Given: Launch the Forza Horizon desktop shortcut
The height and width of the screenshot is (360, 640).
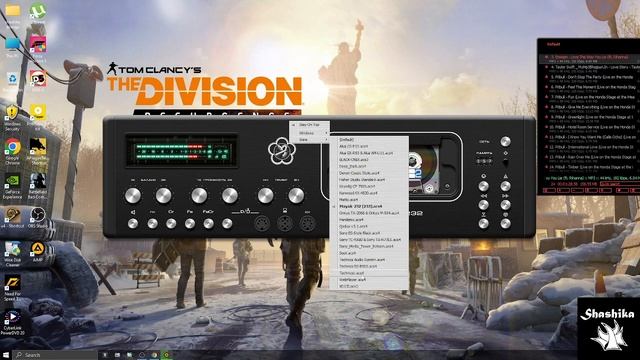Looking at the screenshot, I should pos(38,47).
